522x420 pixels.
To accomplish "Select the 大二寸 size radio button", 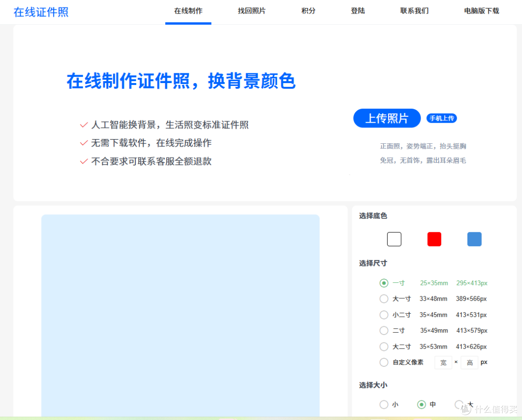I will click(x=384, y=347).
